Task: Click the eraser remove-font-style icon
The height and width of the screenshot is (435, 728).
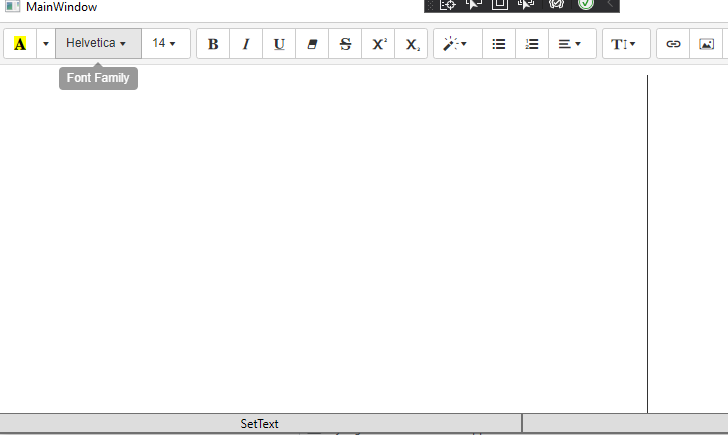Action: coord(312,44)
